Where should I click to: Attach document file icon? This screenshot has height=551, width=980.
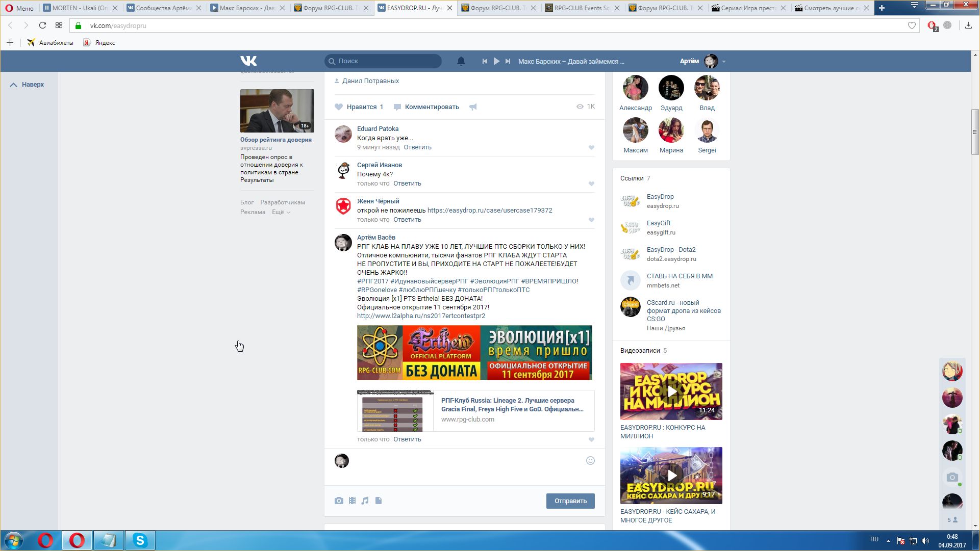[379, 501]
